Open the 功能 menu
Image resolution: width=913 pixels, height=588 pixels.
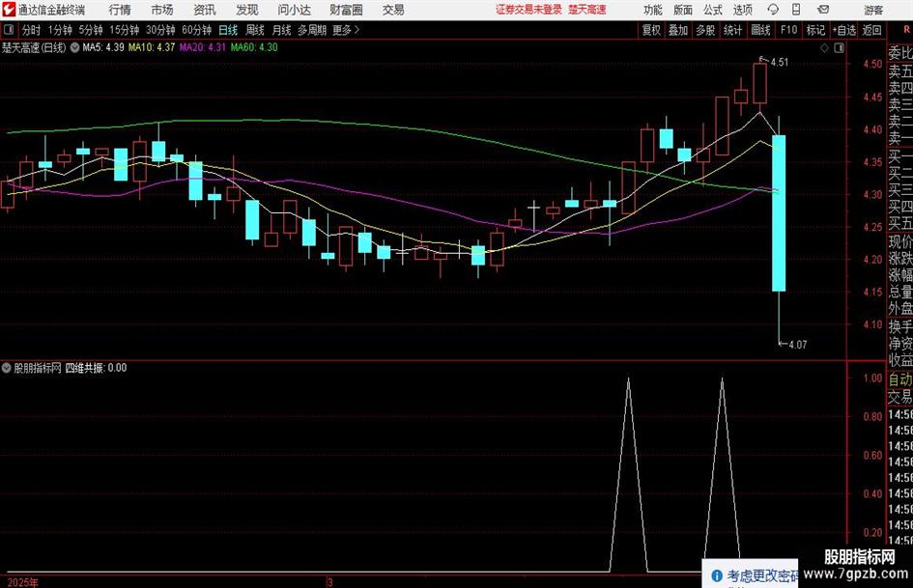point(653,10)
